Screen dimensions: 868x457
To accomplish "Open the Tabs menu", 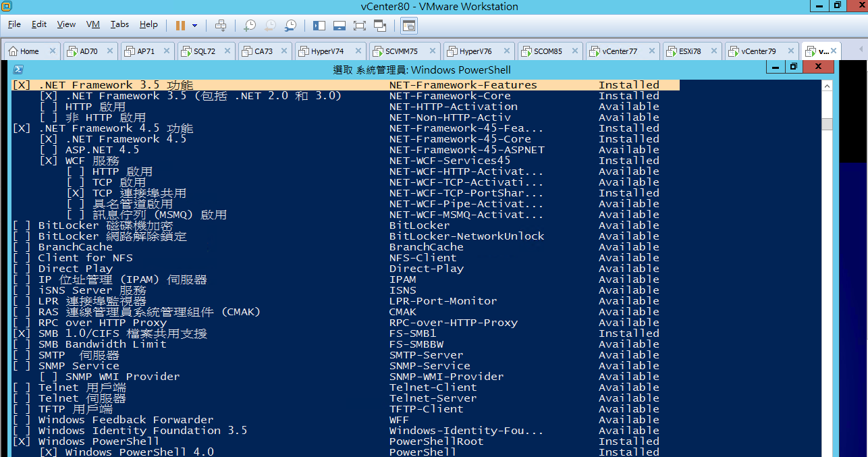I will coord(119,24).
